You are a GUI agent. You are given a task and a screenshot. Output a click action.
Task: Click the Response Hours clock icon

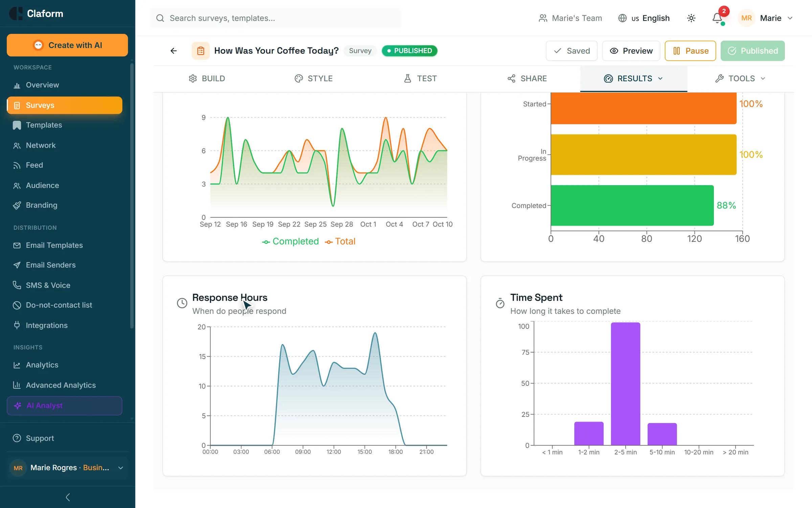tap(182, 303)
